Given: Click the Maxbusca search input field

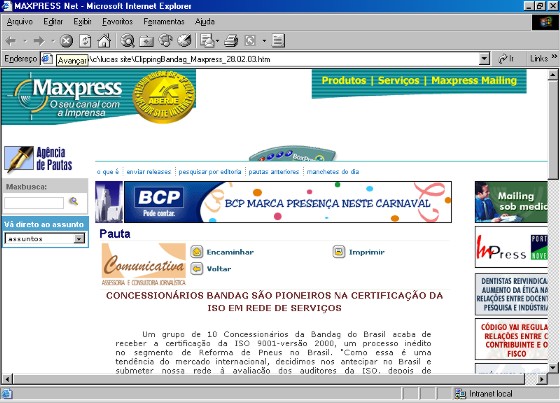Looking at the screenshot, I should [34, 203].
